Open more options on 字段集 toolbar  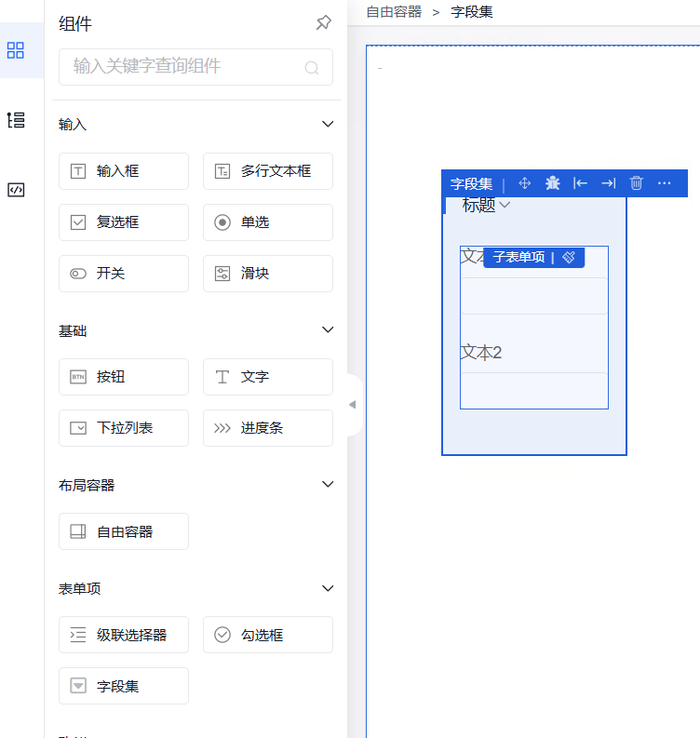pyautogui.click(x=664, y=183)
